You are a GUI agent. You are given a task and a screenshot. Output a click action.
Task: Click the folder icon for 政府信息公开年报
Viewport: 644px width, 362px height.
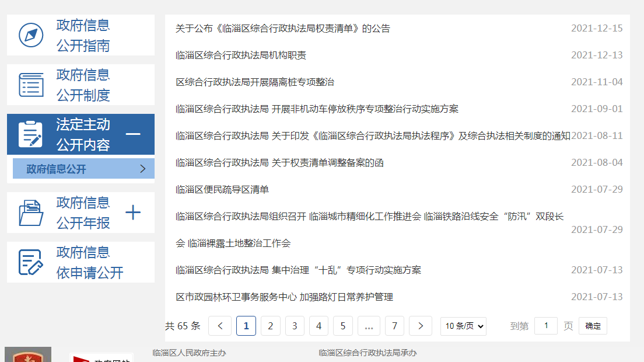point(31,213)
